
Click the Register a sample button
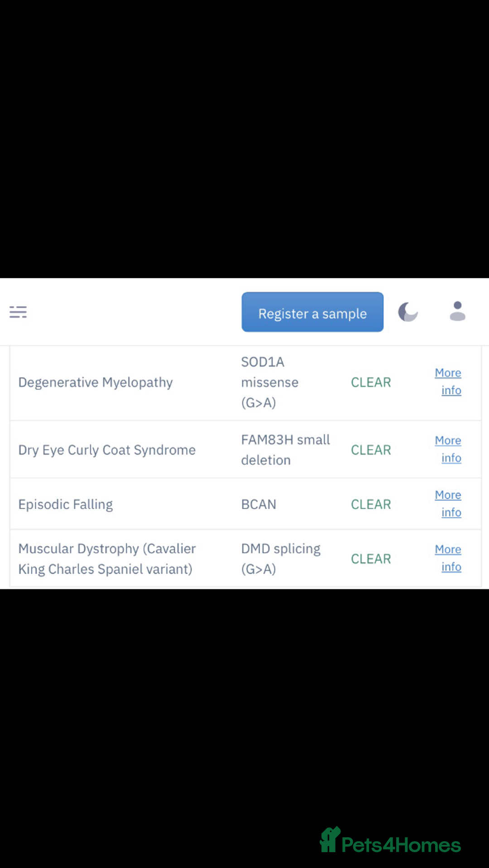point(312,312)
